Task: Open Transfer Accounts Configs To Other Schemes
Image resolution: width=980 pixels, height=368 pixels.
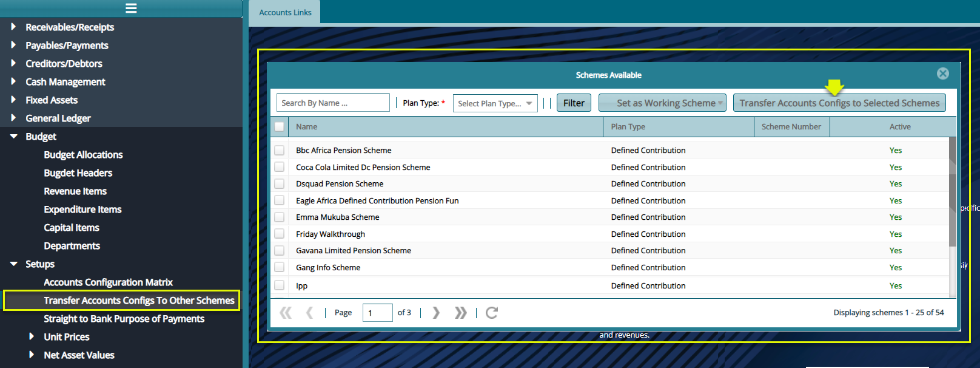Action: [139, 301]
